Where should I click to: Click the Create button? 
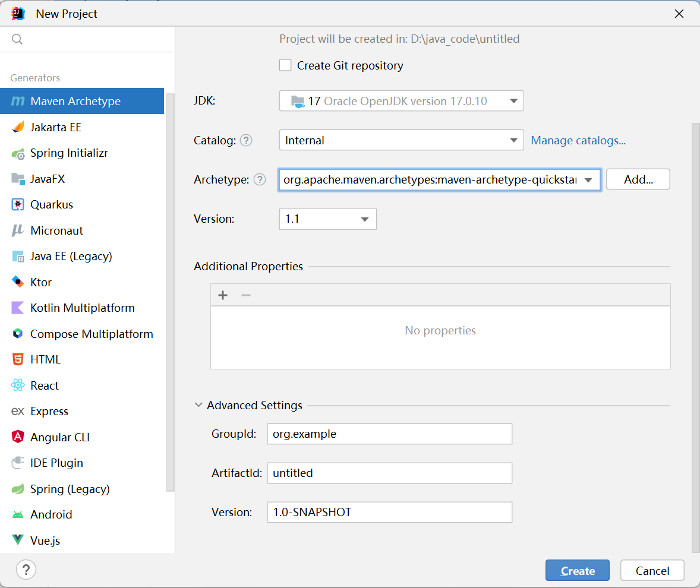pyautogui.click(x=577, y=571)
